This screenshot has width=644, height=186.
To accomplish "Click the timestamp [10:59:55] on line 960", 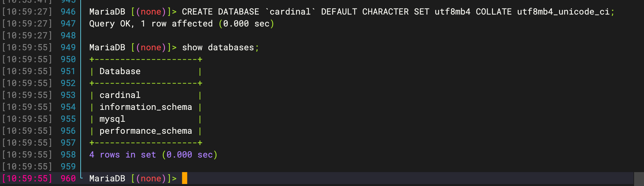I will point(27,178).
